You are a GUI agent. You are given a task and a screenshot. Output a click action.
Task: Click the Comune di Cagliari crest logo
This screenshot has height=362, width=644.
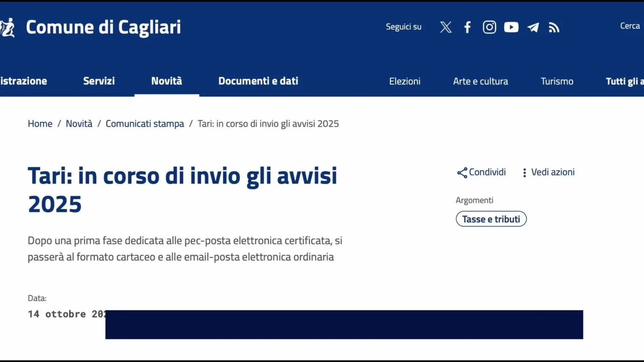[7, 27]
